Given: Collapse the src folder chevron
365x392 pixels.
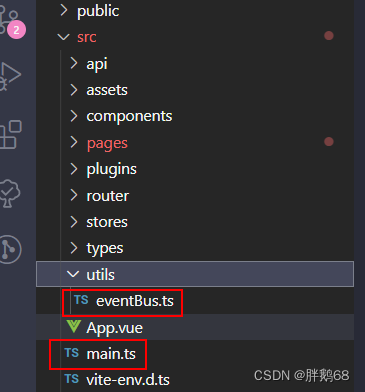Looking at the screenshot, I should coord(63,37).
